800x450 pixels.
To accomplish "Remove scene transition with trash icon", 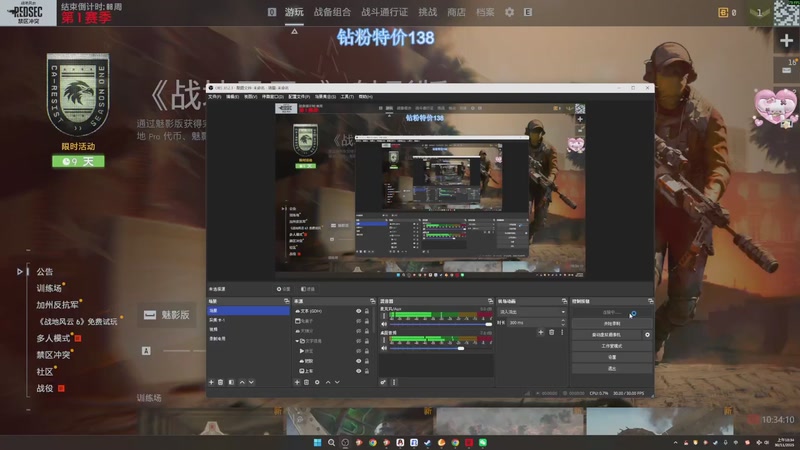I will tap(551, 332).
